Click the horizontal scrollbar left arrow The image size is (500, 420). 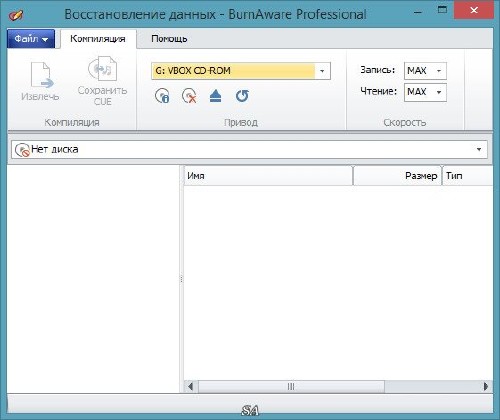point(191,387)
